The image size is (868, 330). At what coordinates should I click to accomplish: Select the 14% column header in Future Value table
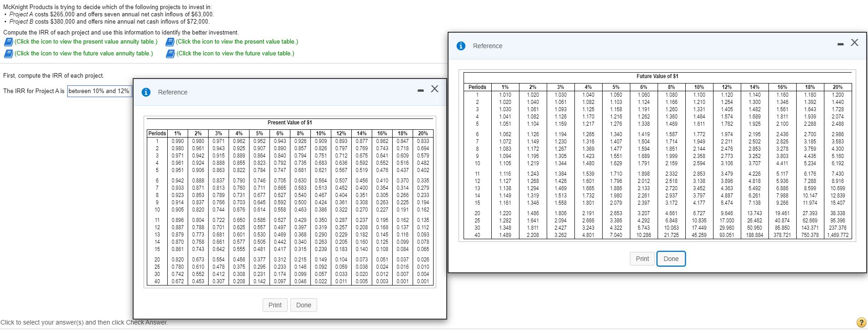click(x=754, y=87)
